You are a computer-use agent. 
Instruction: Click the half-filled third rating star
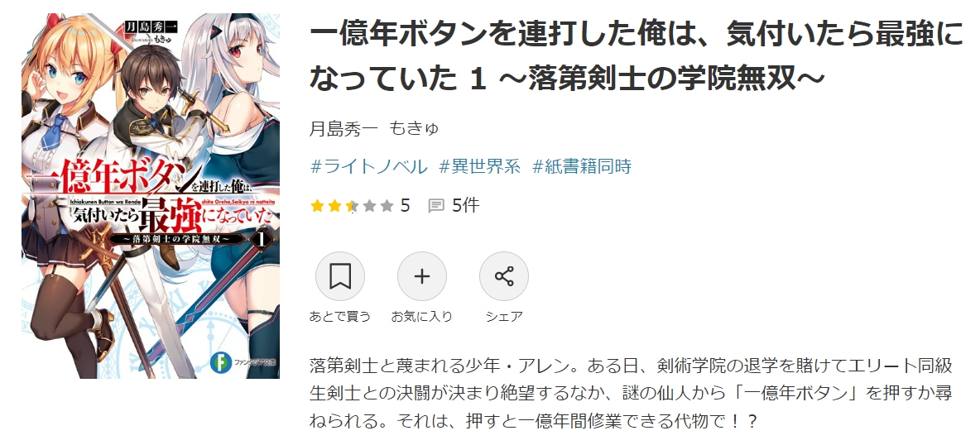tap(352, 206)
